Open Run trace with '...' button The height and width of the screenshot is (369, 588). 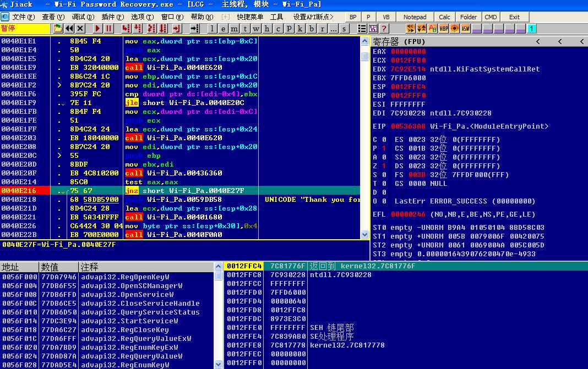(333, 29)
